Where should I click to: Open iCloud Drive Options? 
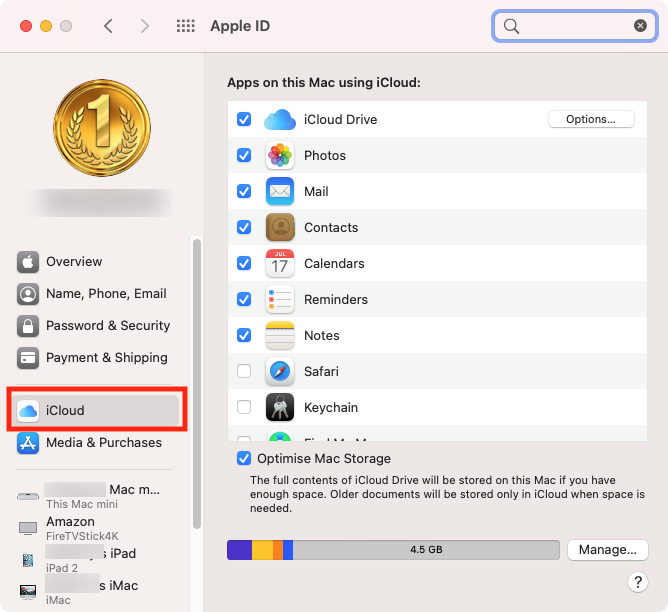click(x=591, y=119)
